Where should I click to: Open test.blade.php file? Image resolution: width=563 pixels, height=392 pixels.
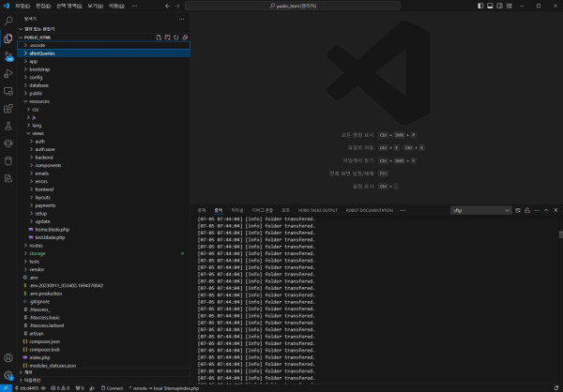(104, 237)
